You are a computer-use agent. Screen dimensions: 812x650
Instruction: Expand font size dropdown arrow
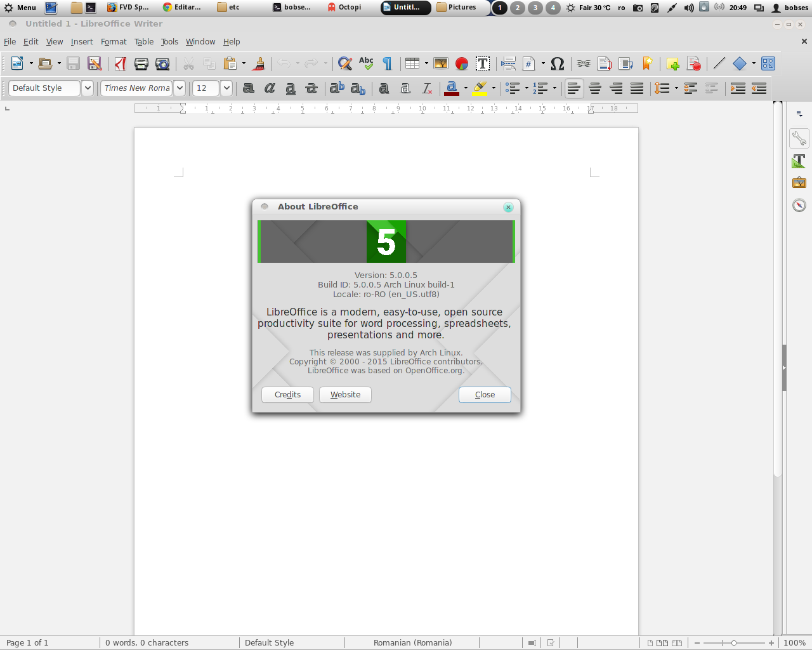click(226, 88)
